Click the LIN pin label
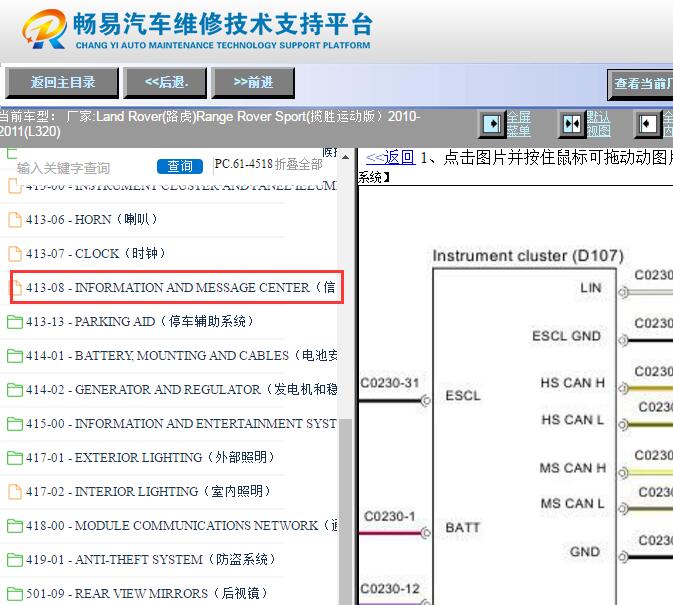The image size is (673, 605). [x=591, y=288]
